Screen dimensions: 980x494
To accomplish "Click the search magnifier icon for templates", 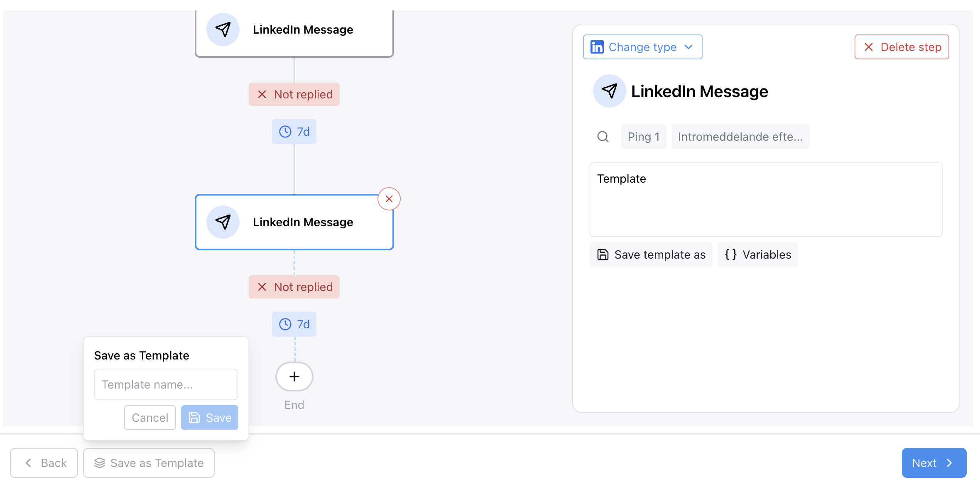I will (603, 137).
